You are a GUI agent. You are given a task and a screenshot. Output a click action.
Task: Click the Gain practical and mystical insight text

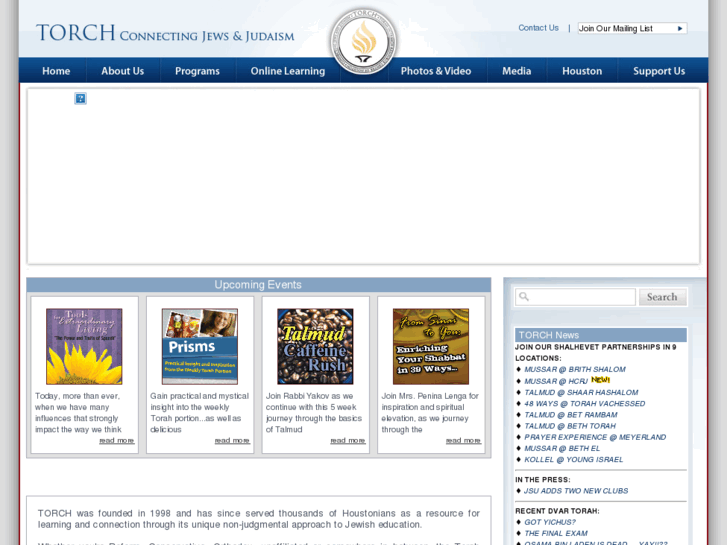tap(199, 413)
